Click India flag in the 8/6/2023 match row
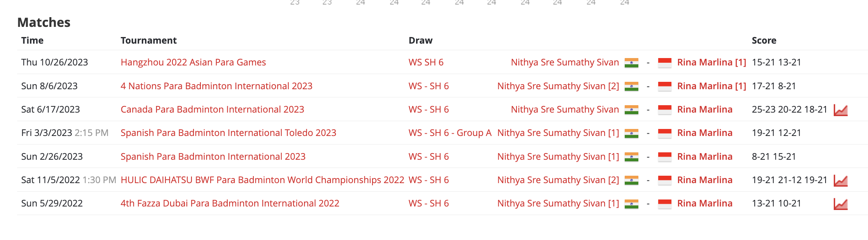Image resolution: width=868 pixels, height=240 pixels. 631,86
